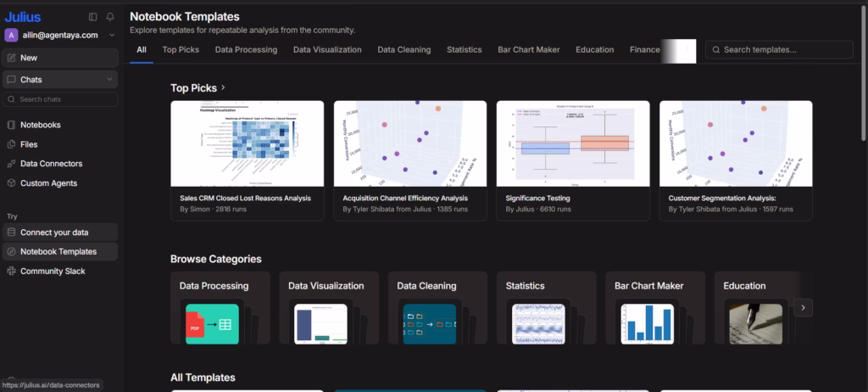Click the Significance Testing title

tap(537, 198)
